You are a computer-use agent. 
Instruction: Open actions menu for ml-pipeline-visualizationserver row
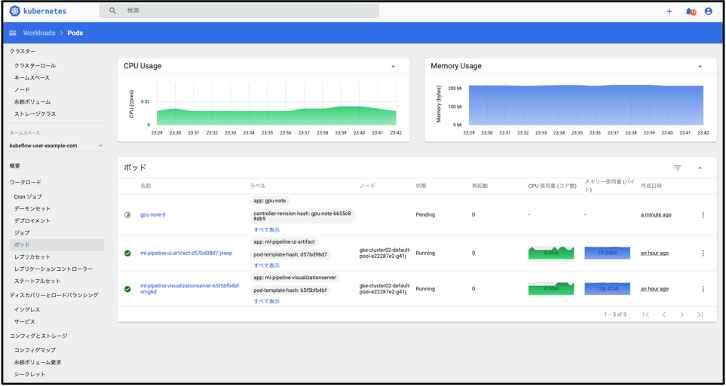pyautogui.click(x=703, y=289)
